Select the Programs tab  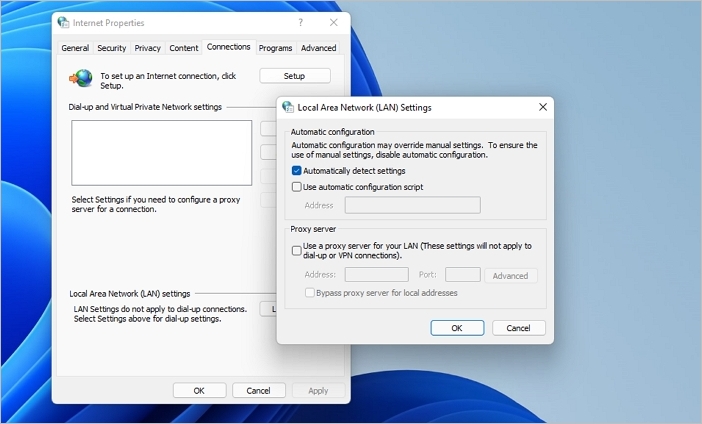coord(276,48)
